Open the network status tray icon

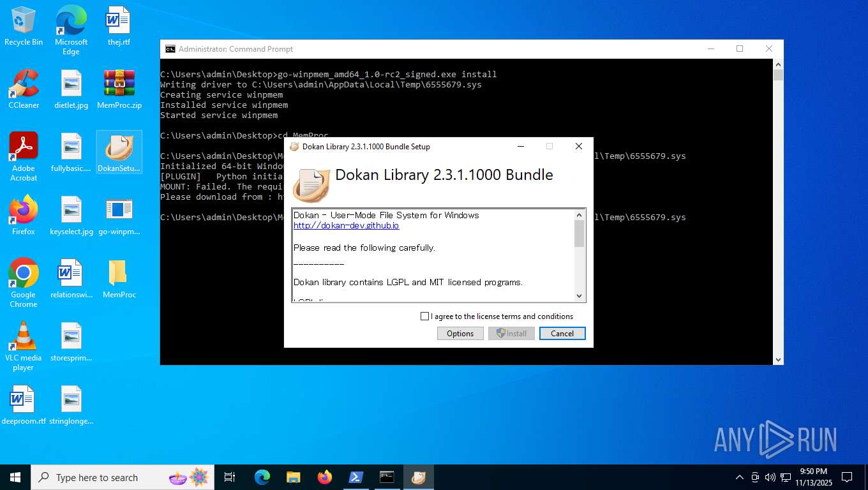786,477
